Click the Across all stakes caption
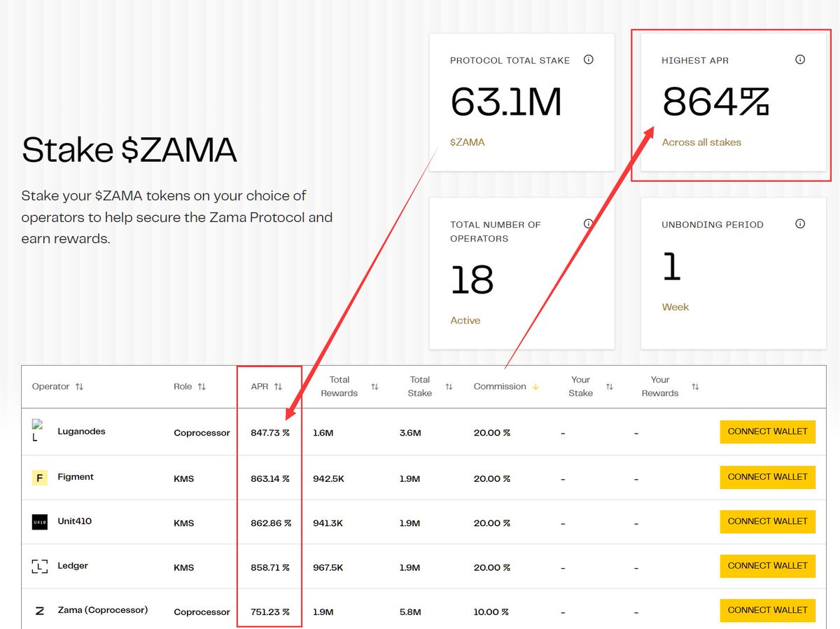840x629 pixels. coord(701,142)
